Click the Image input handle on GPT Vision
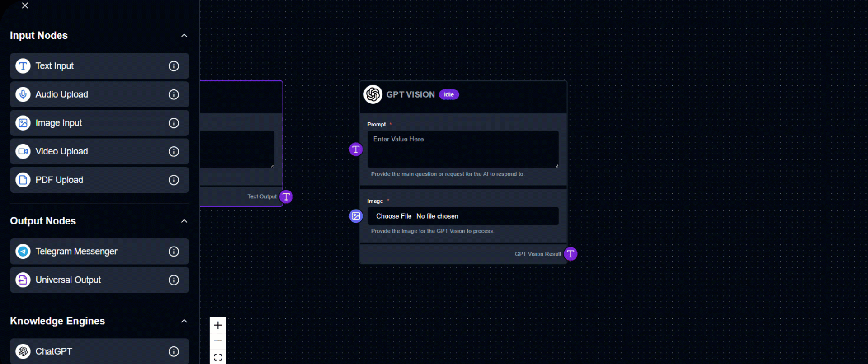868x364 pixels. 356,216
